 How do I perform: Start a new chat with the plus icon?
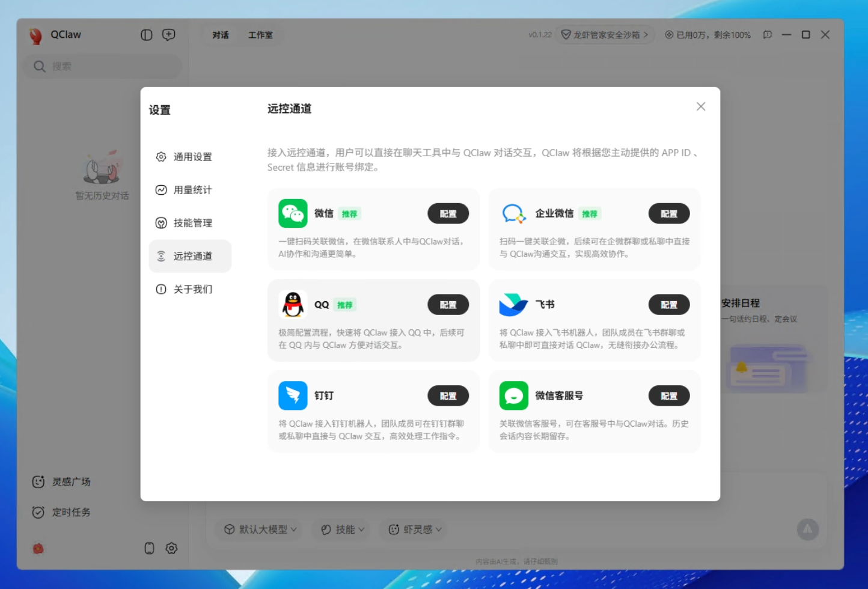pyautogui.click(x=169, y=35)
